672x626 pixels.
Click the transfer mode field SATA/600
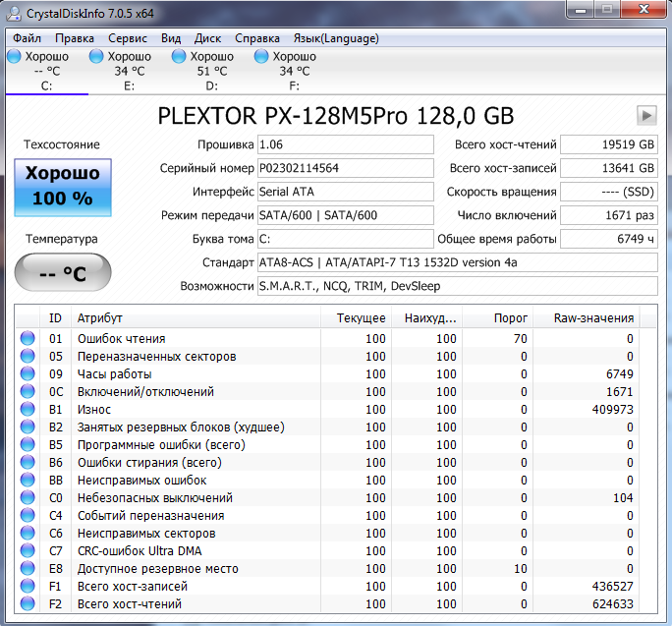point(346,215)
